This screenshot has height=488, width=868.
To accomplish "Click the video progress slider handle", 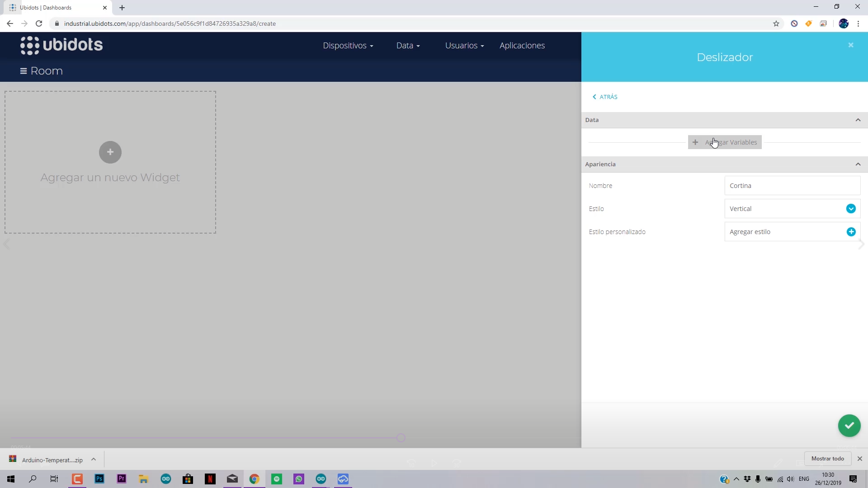I will pyautogui.click(x=401, y=437).
